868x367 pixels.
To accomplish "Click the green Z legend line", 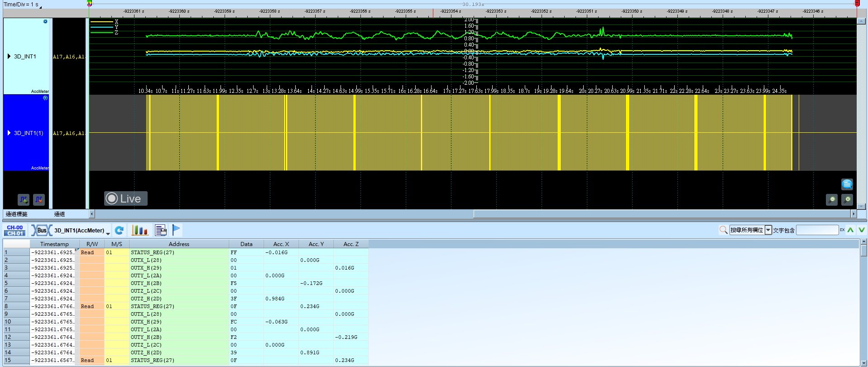I will click(102, 33).
